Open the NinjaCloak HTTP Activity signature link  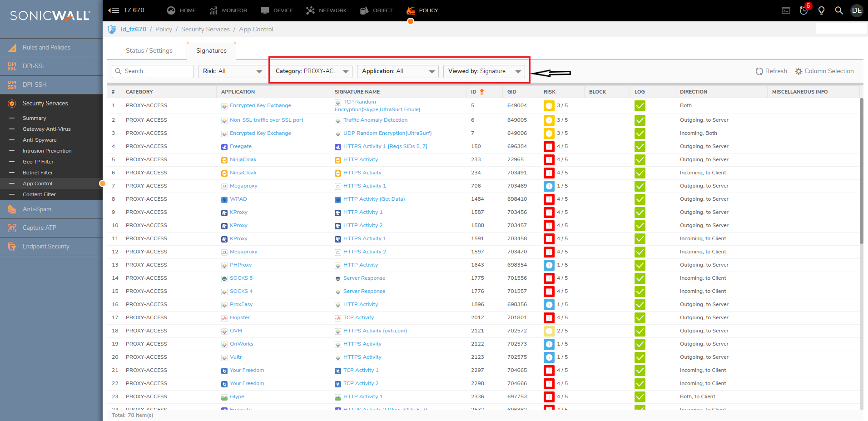click(361, 160)
